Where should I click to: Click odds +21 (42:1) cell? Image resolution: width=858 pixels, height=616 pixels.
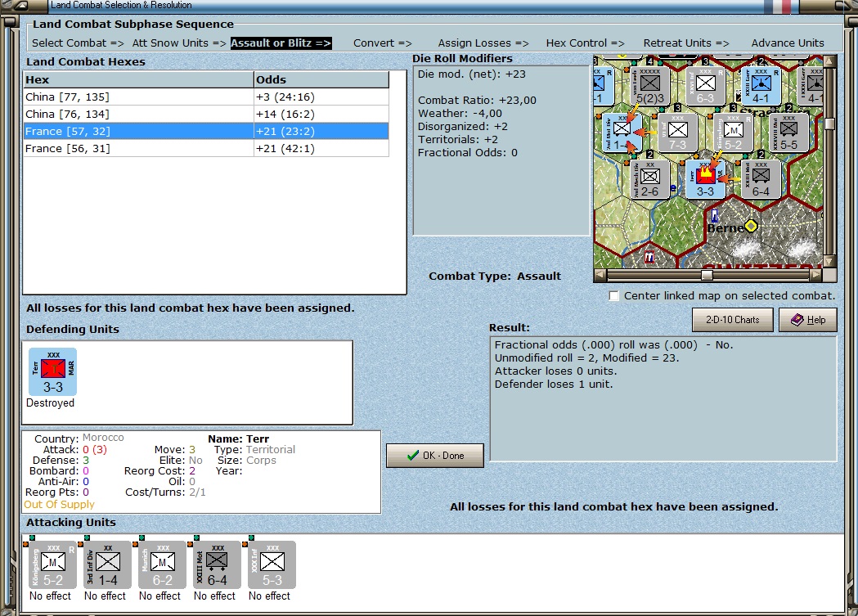(321, 148)
